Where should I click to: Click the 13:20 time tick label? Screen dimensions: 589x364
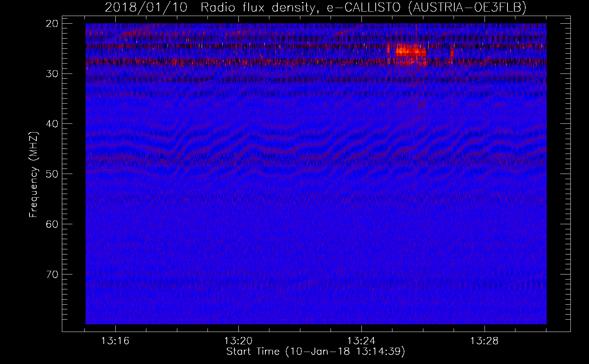[238, 341]
